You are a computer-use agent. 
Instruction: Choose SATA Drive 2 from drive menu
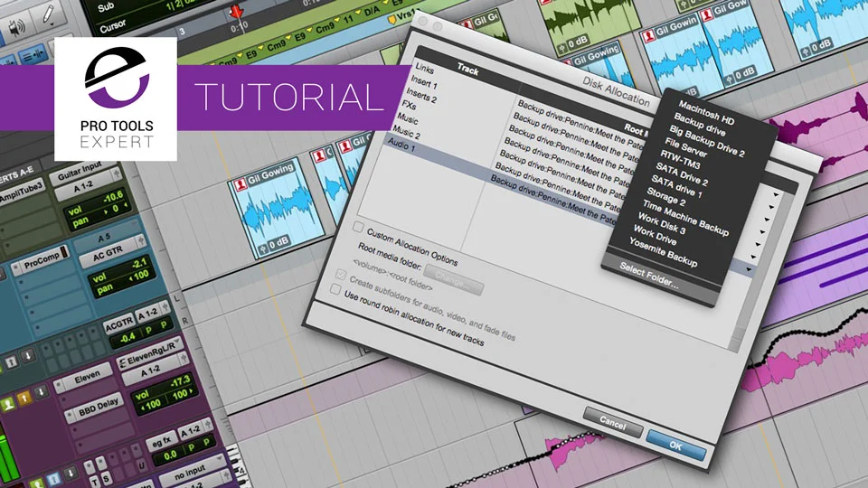[x=682, y=174]
